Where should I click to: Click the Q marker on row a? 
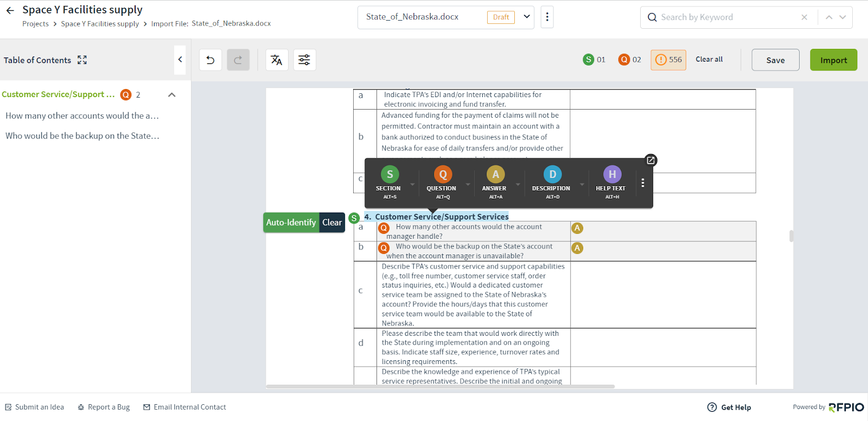(384, 228)
